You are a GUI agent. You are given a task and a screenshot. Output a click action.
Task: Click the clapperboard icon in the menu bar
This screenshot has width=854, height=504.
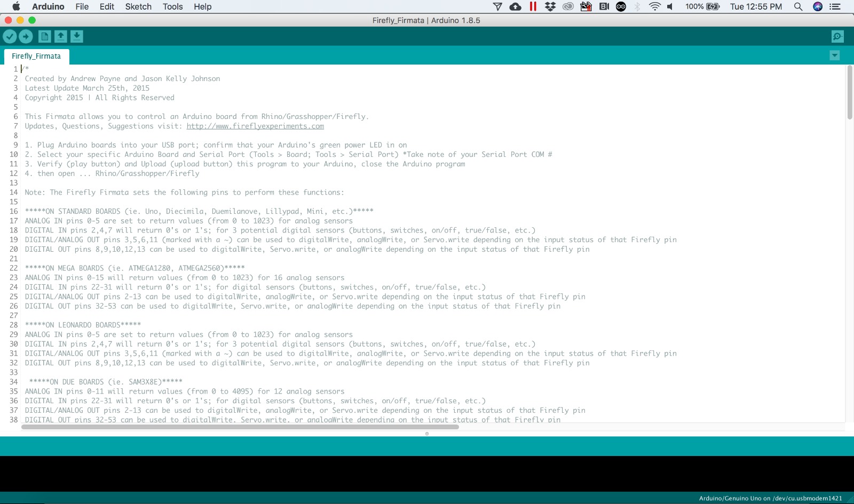586,6
